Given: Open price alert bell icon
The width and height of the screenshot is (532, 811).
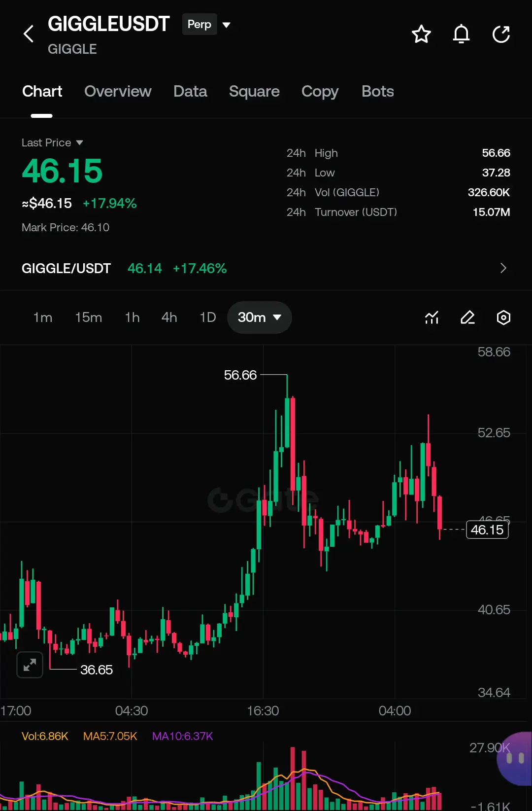Looking at the screenshot, I should pyautogui.click(x=461, y=34).
